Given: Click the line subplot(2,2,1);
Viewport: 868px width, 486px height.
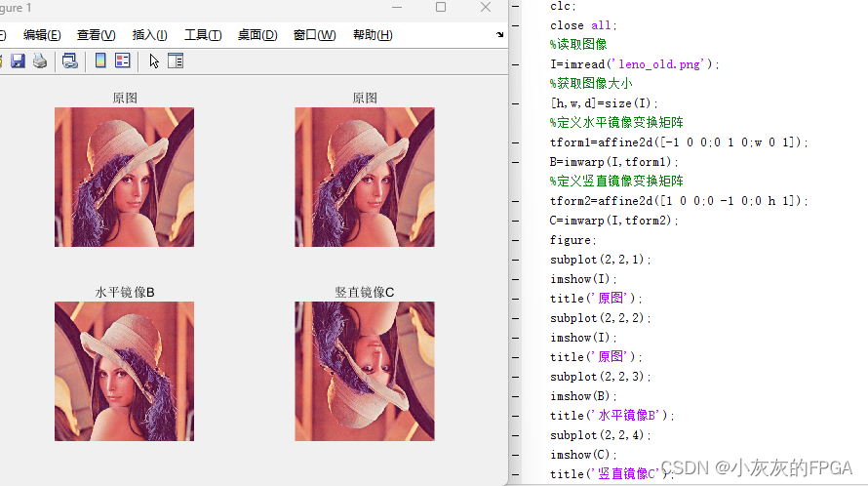Looking at the screenshot, I should (x=601, y=260).
